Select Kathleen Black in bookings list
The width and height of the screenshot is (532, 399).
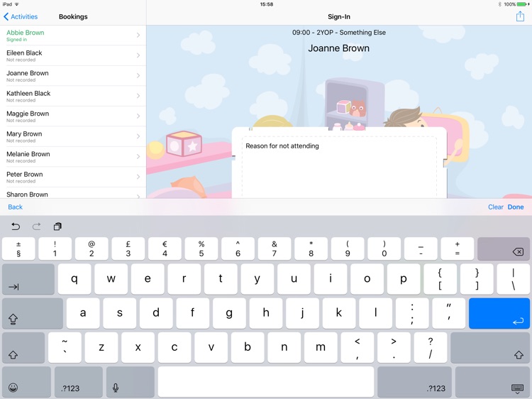[x=73, y=96]
